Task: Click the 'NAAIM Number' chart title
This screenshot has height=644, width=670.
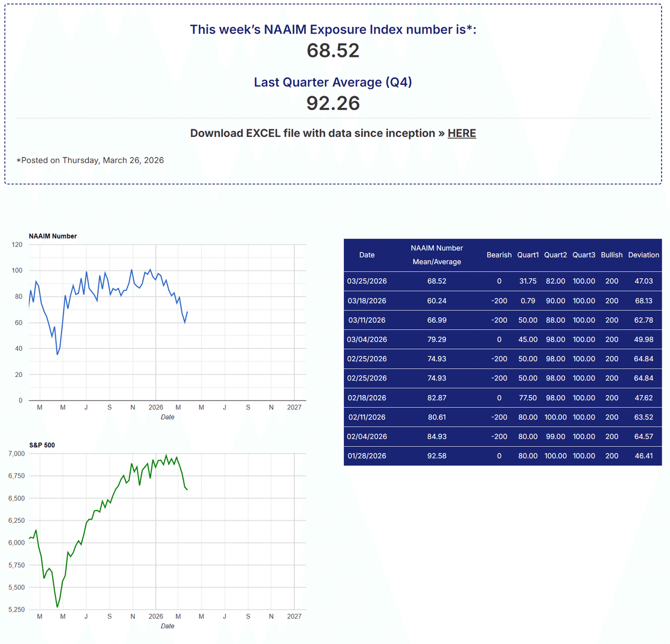Action: coord(53,236)
